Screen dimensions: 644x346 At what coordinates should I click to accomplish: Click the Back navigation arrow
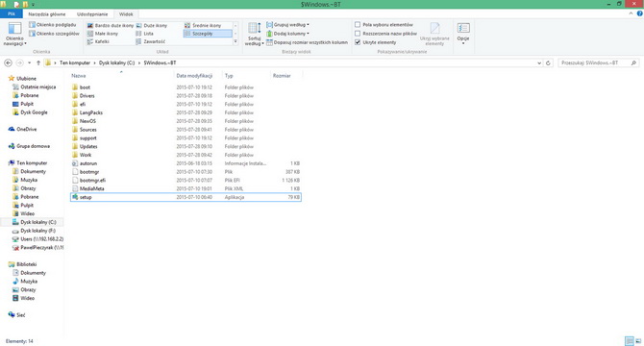coord(8,62)
